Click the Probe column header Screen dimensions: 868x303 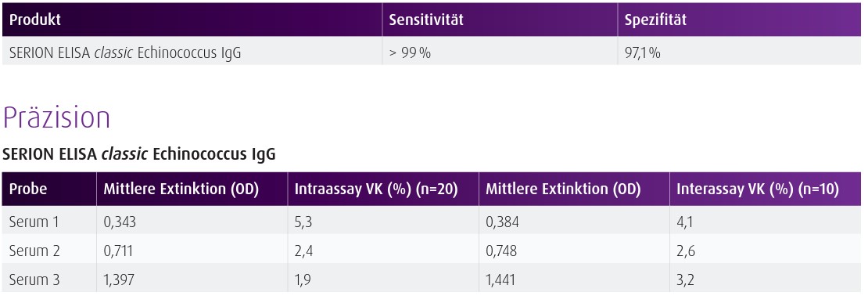coord(28,189)
